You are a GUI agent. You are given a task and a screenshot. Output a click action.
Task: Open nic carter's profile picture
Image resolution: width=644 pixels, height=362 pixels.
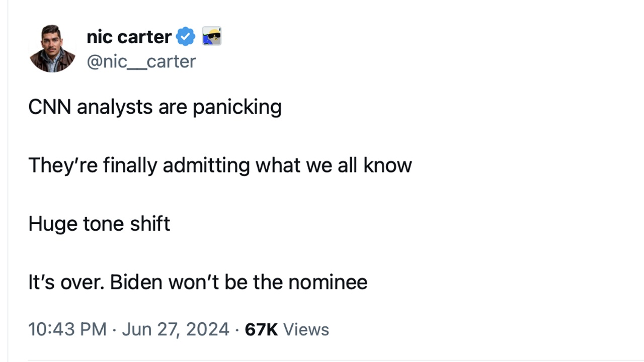[52, 48]
